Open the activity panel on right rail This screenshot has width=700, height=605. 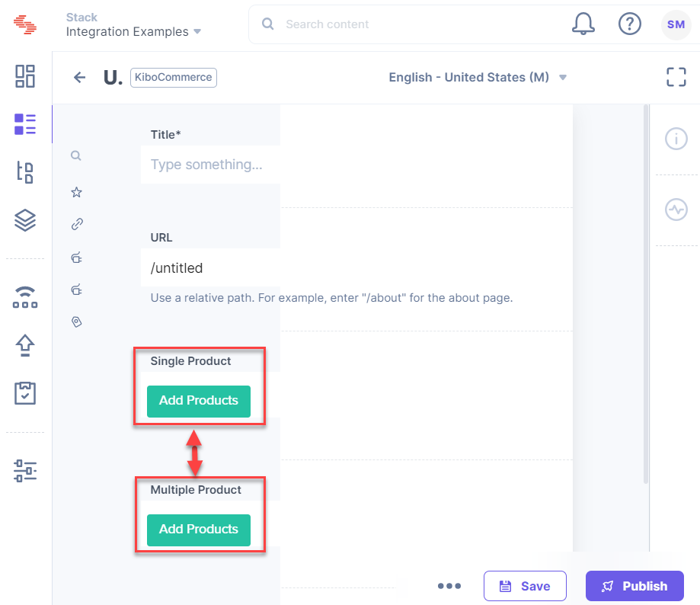(x=676, y=210)
